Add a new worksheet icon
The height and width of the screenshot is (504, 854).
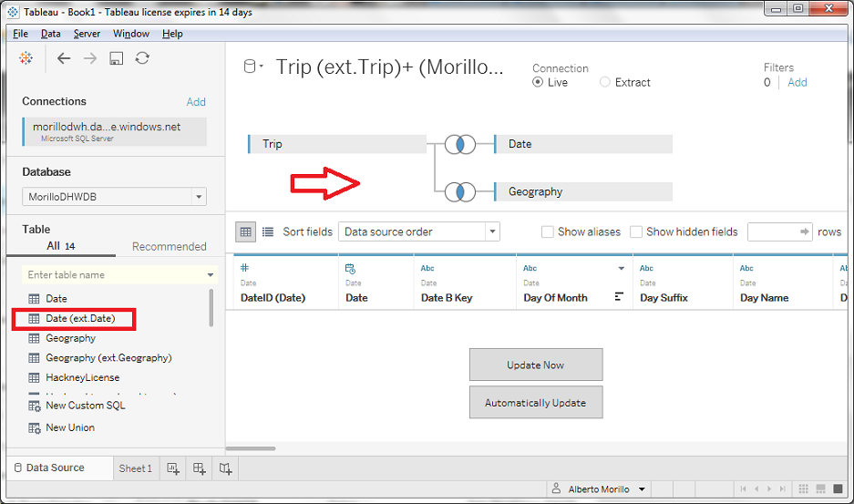[173, 468]
